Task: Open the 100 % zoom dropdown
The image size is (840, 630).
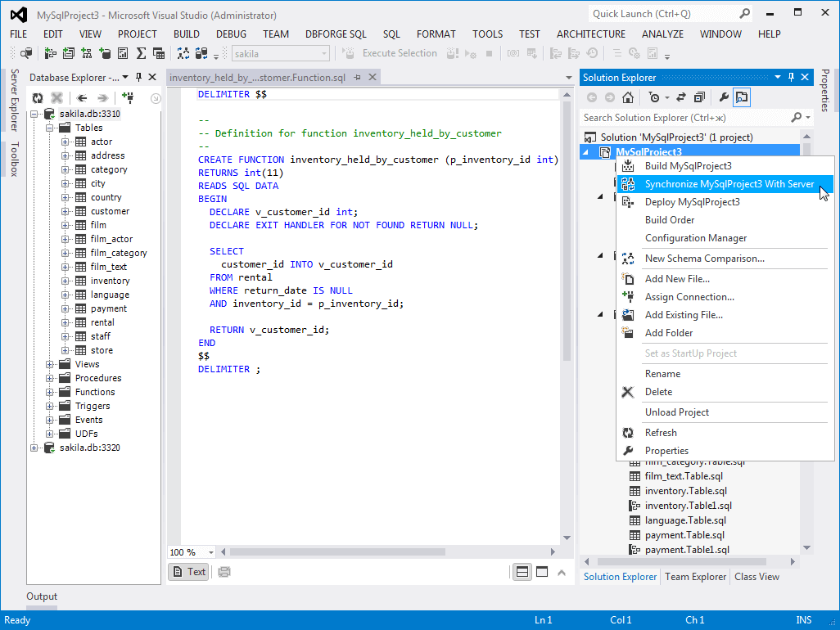Action: pyautogui.click(x=211, y=552)
